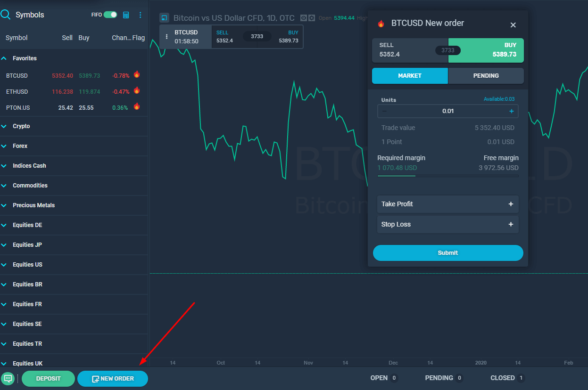Screen dimensions: 588x390
Task: Submit the BTCUSD order
Action: [448, 253]
